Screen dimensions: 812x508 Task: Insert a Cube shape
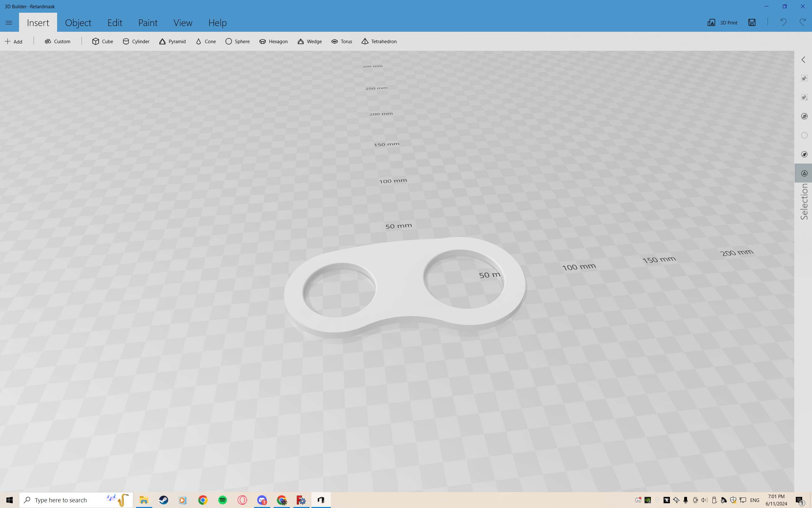[x=103, y=41]
